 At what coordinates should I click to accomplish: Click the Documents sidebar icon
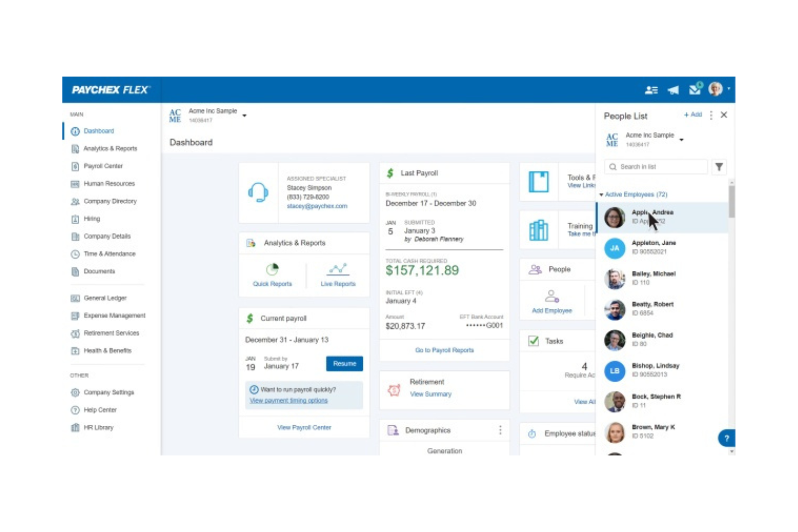coord(75,272)
